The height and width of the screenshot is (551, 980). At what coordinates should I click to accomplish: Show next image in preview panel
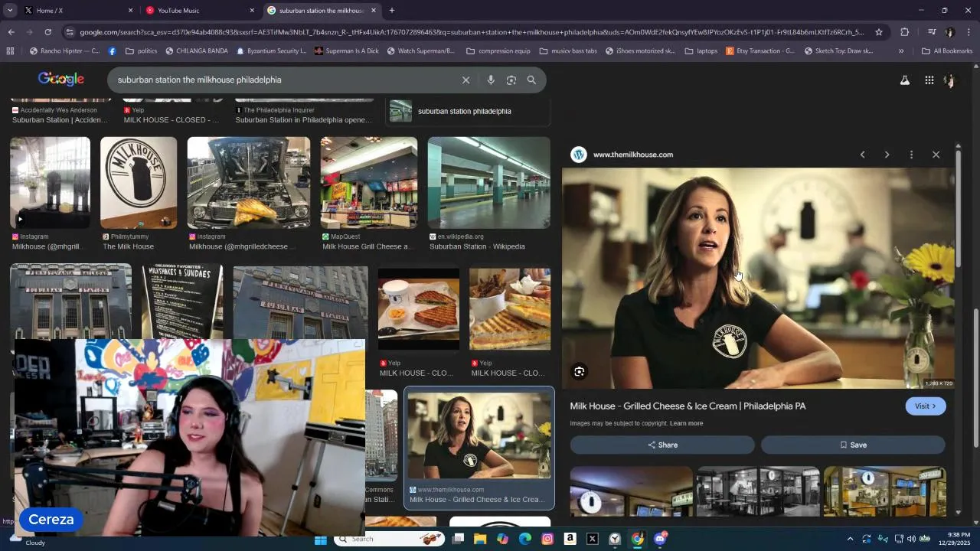[x=887, y=155]
